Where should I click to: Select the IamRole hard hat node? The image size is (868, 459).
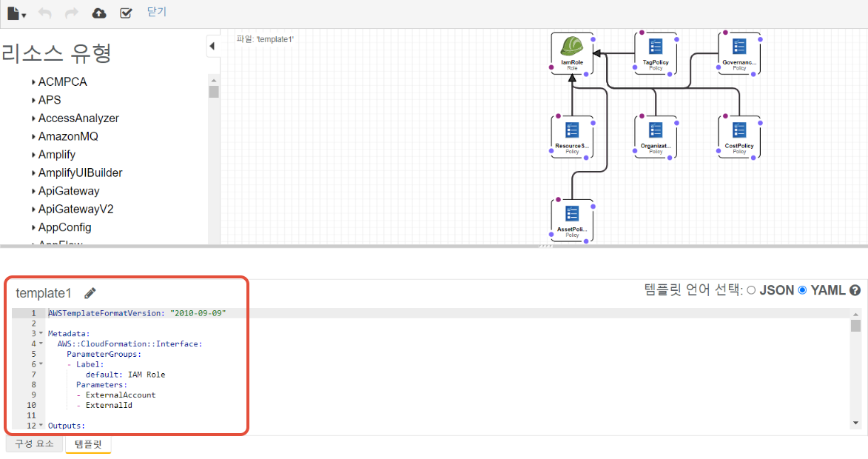(572, 52)
